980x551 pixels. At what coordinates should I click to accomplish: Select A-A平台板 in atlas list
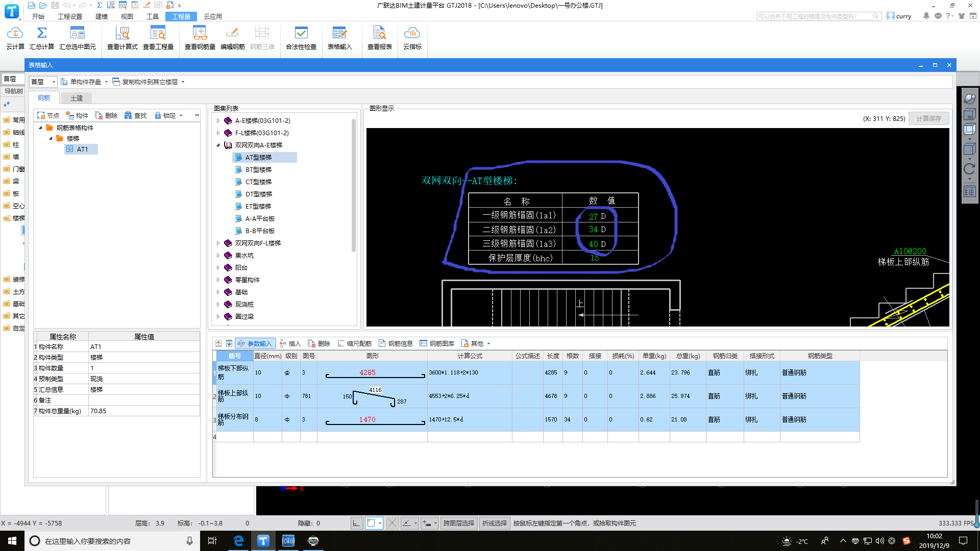260,219
